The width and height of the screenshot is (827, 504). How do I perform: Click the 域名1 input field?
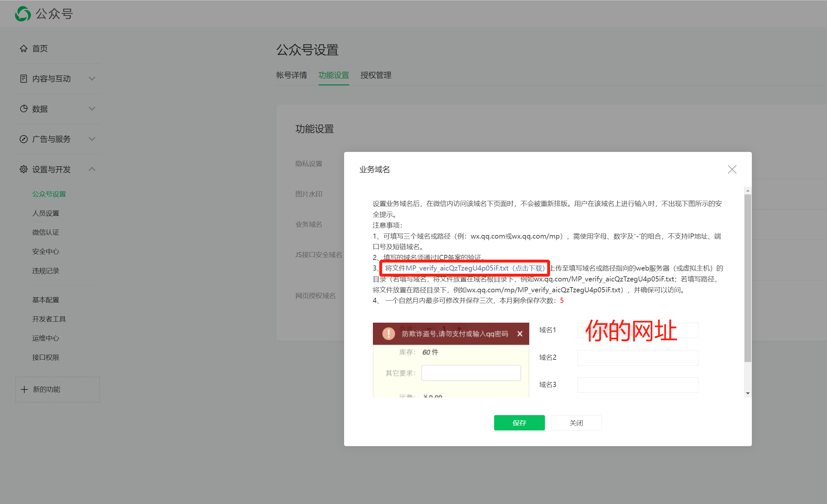(638, 330)
